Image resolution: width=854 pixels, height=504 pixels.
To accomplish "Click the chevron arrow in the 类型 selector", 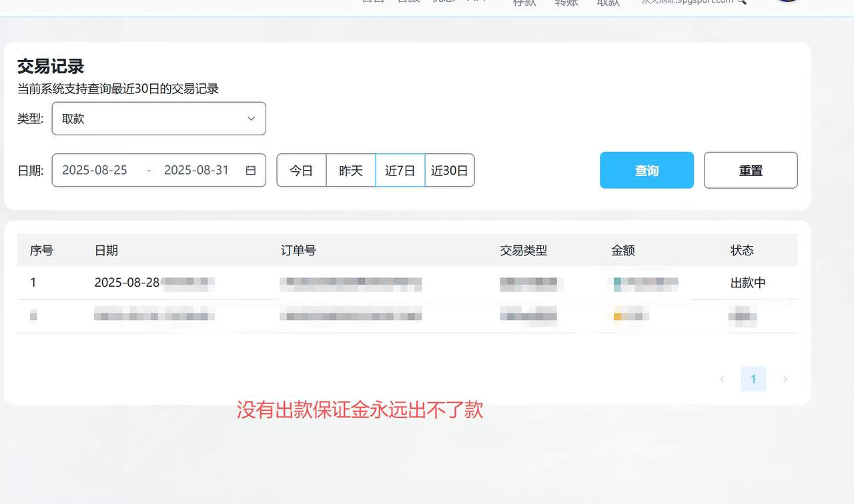I will (x=251, y=119).
